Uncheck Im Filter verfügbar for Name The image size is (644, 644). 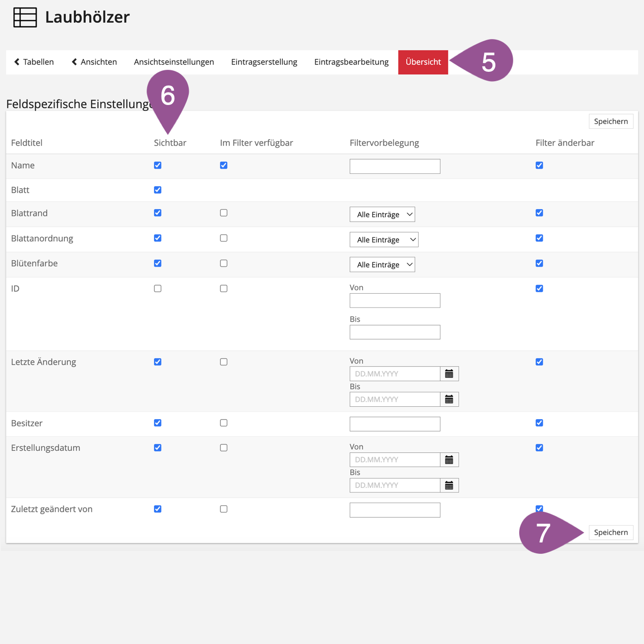coord(224,165)
